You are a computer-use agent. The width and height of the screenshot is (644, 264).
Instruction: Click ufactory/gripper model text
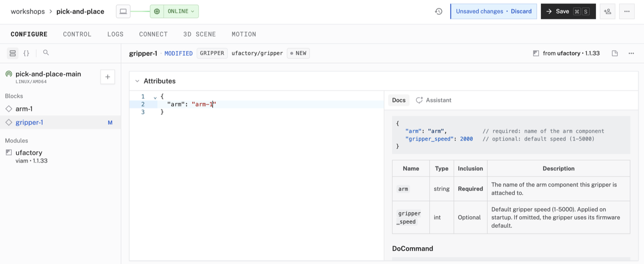point(257,53)
